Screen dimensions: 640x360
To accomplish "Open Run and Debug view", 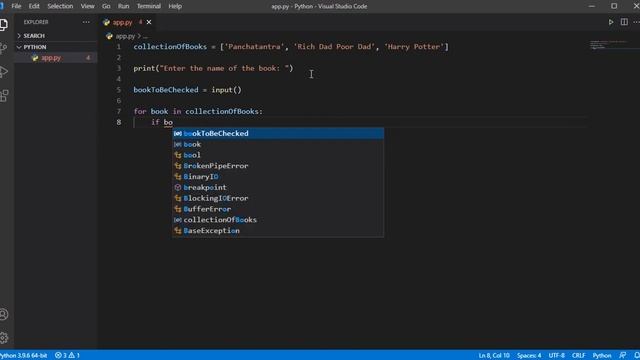I will pos(4,72).
